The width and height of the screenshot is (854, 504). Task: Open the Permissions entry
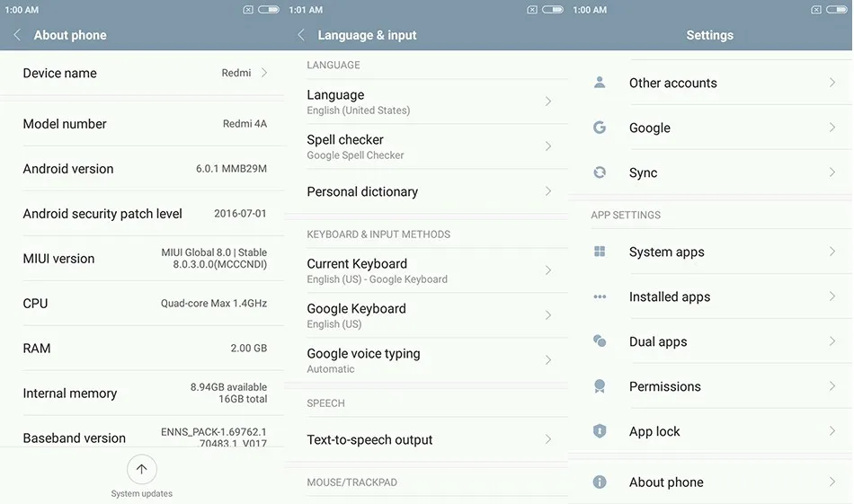click(x=710, y=386)
